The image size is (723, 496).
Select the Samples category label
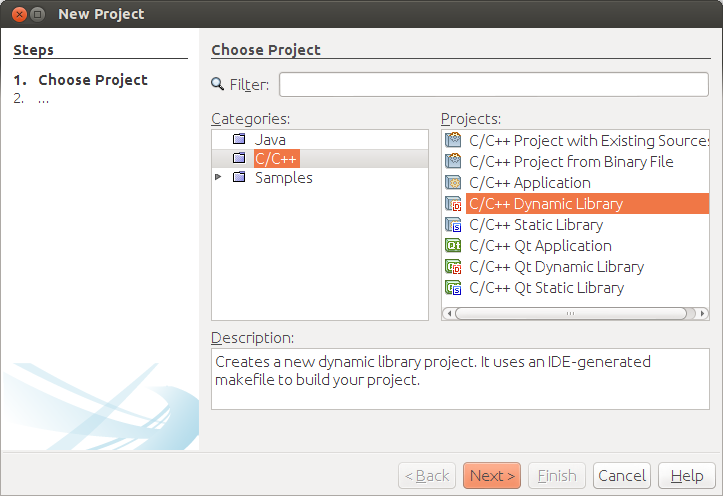coord(283,178)
